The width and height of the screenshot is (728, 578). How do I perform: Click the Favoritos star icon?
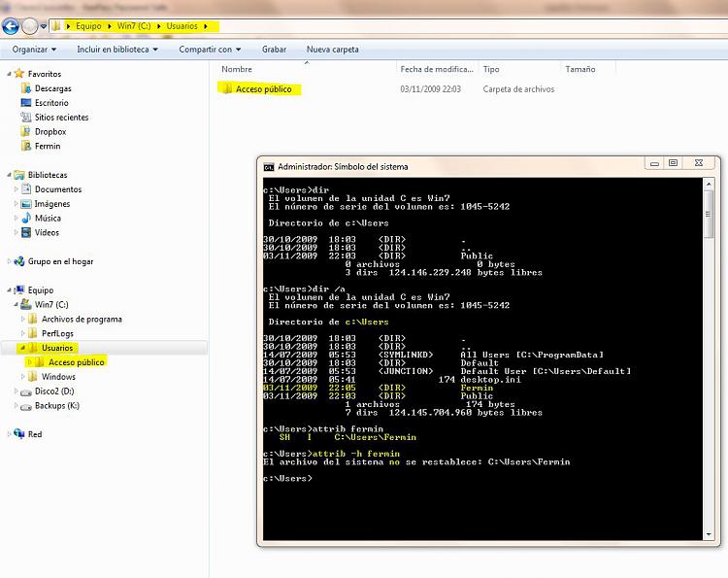coord(19,74)
